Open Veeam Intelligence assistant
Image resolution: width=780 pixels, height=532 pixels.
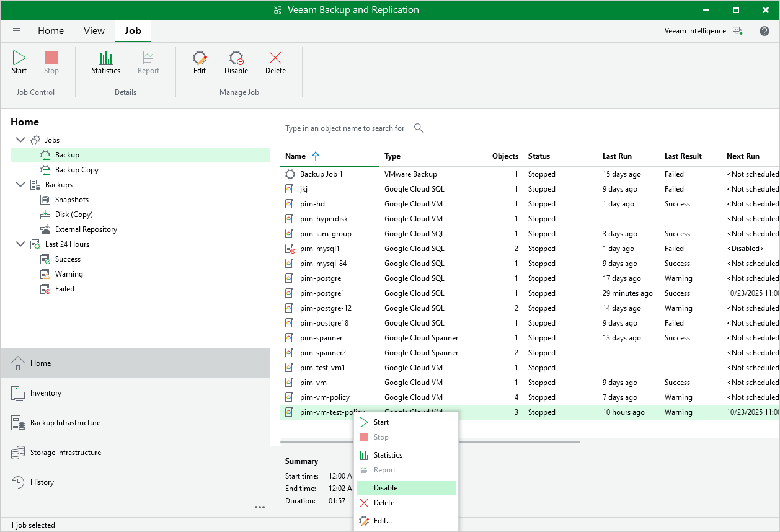pyautogui.click(x=703, y=31)
